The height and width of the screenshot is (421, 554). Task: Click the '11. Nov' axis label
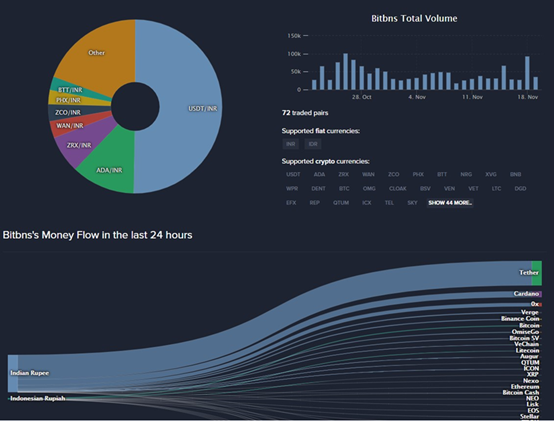click(x=472, y=97)
